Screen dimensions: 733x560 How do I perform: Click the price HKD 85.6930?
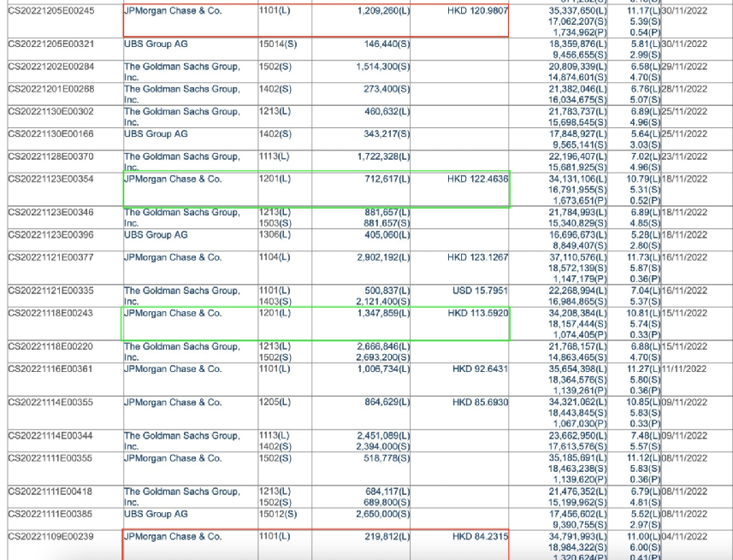pos(480,403)
